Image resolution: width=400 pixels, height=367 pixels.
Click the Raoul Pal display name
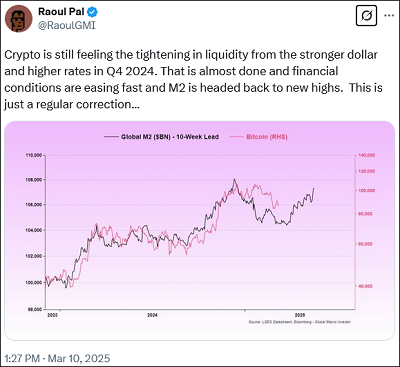coord(61,12)
